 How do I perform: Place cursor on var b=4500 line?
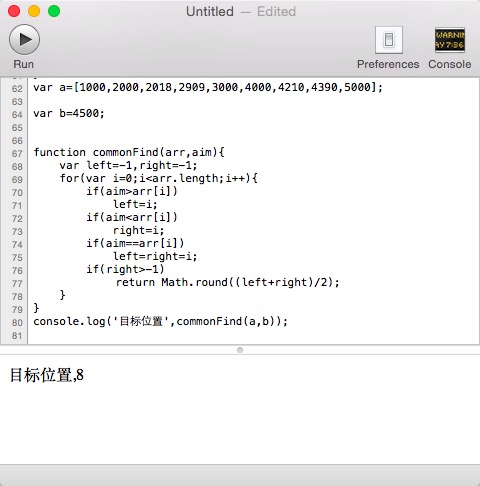69,114
